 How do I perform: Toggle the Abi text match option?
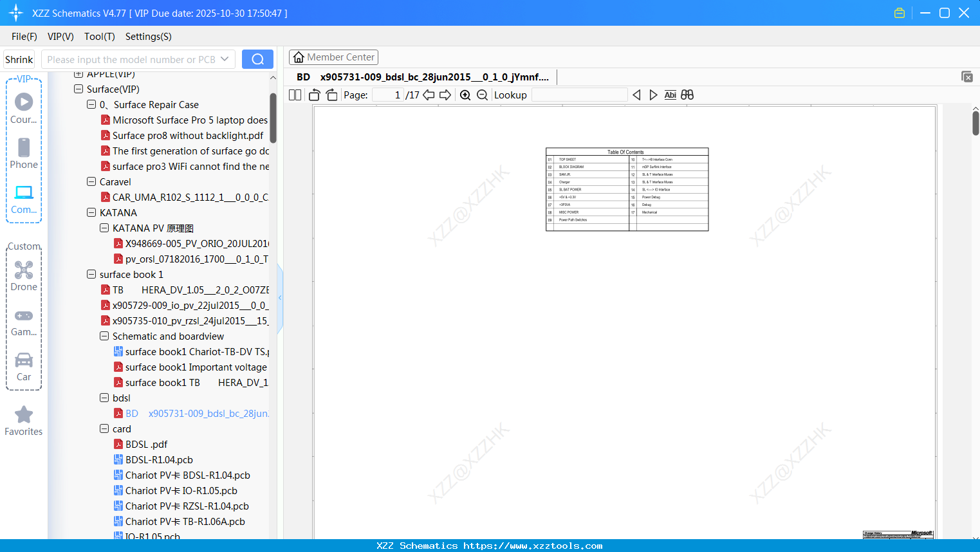[670, 95]
